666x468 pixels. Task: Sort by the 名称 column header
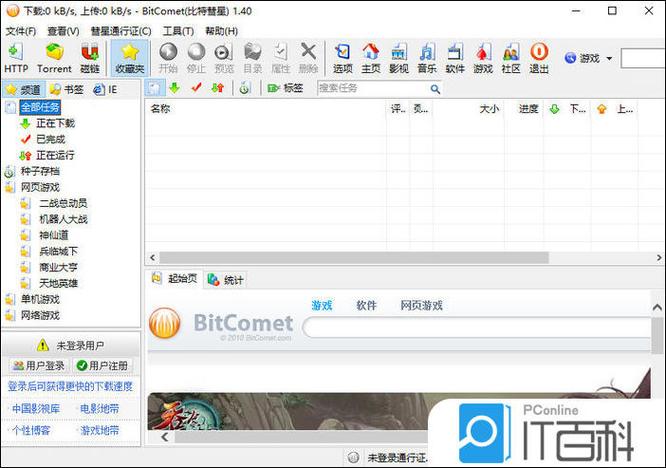click(161, 109)
